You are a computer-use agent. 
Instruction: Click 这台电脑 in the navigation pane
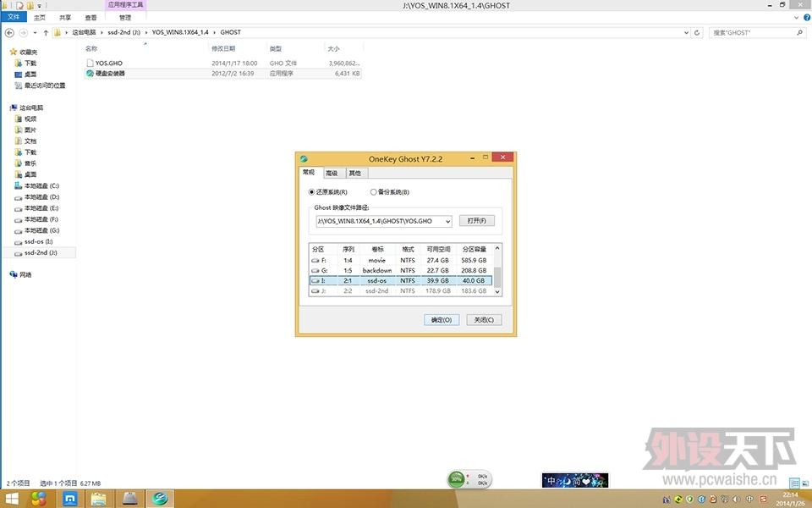[x=27, y=108]
